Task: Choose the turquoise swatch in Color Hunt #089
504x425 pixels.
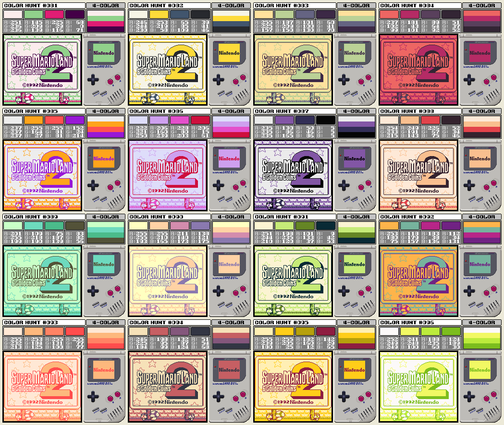Action: tap(34, 226)
